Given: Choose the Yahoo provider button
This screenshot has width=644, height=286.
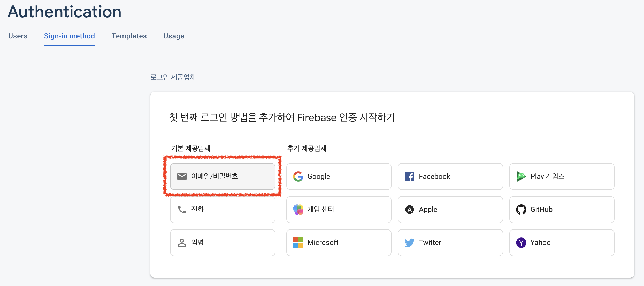Looking at the screenshot, I should click(562, 243).
